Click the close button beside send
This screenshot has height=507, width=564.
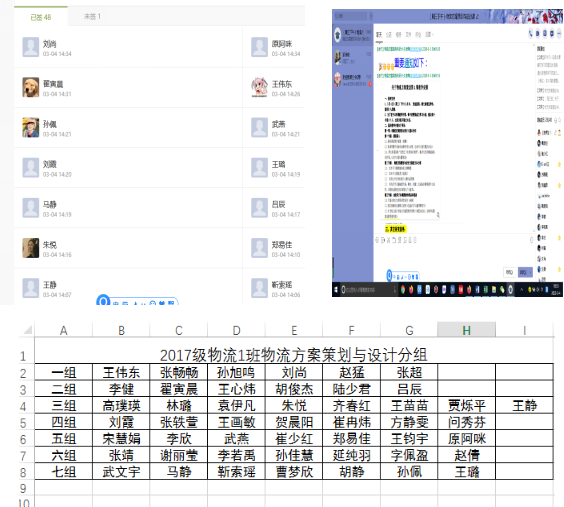(x=509, y=272)
